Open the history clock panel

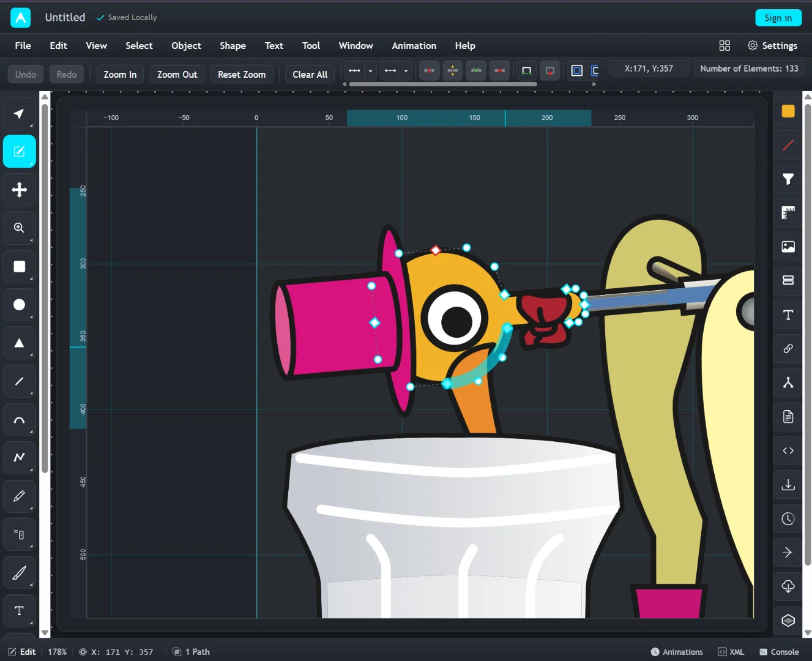[x=788, y=518]
